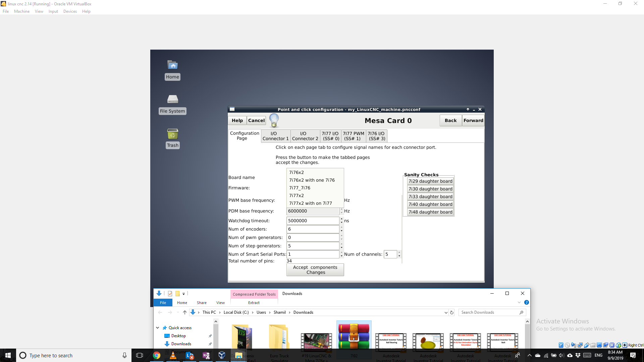Click VirtualBox hard disk activity status icon
The width and height of the screenshot is (644, 362).
(x=561, y=345)
